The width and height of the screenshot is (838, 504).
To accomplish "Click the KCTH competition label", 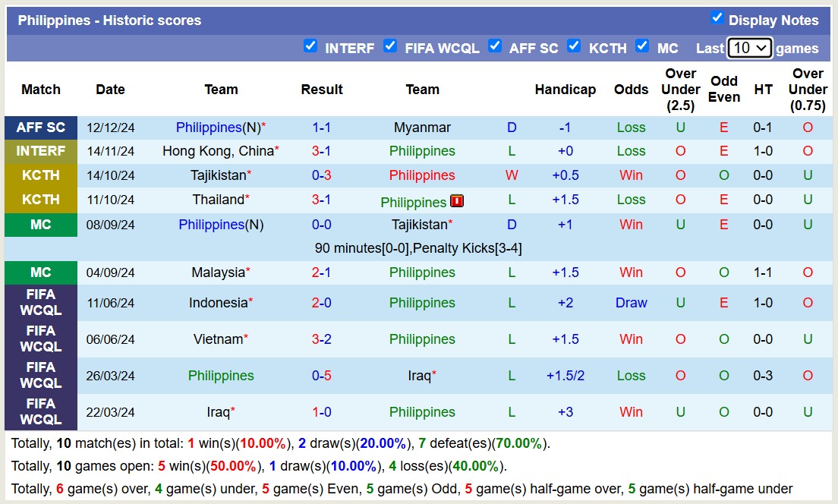I will click(x=40, y=175).
